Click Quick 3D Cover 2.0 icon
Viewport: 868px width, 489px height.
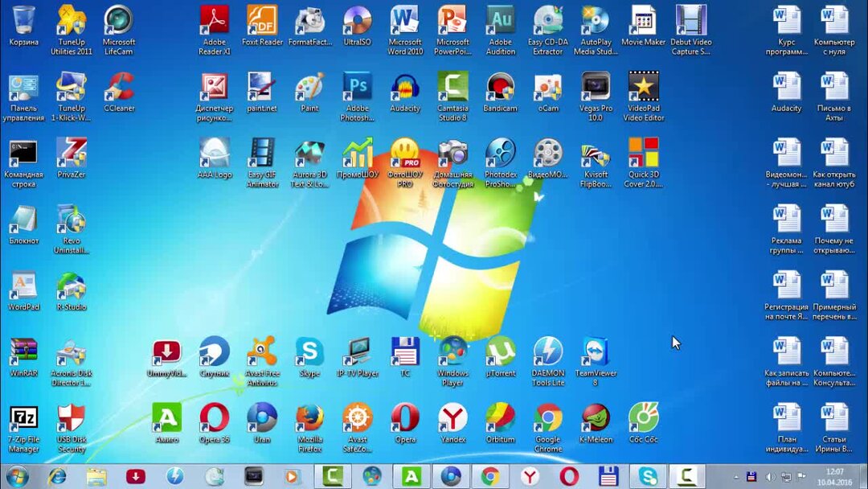(643, 163)
